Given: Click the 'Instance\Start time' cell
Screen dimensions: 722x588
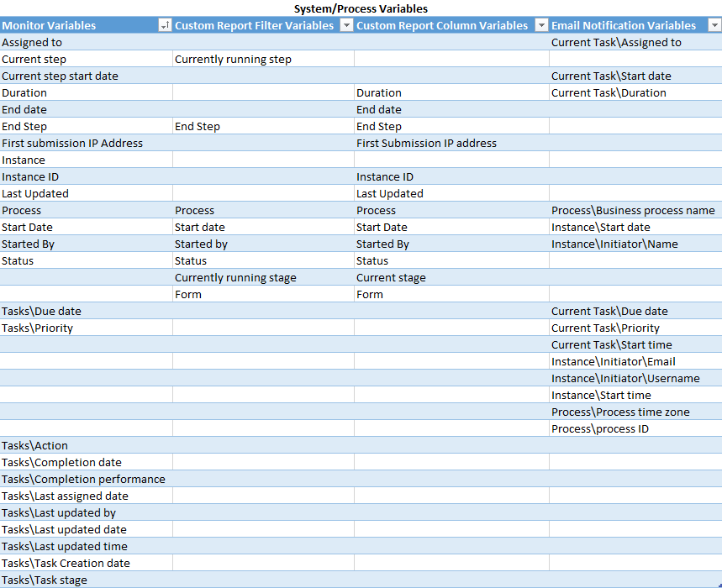Looking at the screenshot, I should point(635,395).
